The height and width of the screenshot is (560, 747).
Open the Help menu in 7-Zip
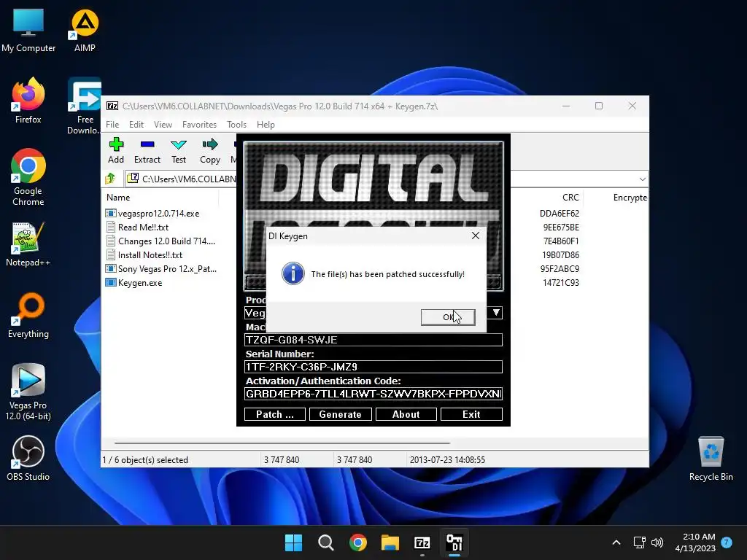pos(266,124)
